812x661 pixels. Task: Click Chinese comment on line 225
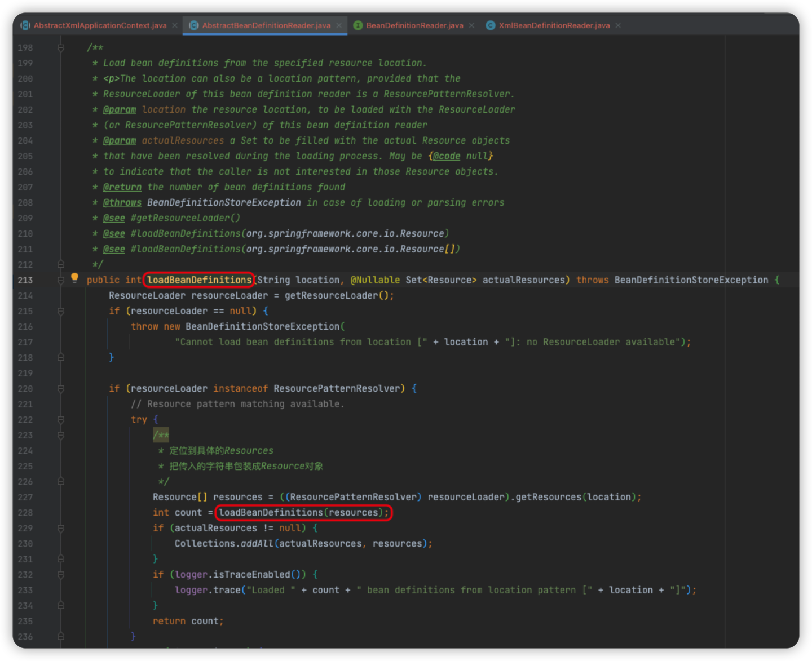[x=246, y=466]
